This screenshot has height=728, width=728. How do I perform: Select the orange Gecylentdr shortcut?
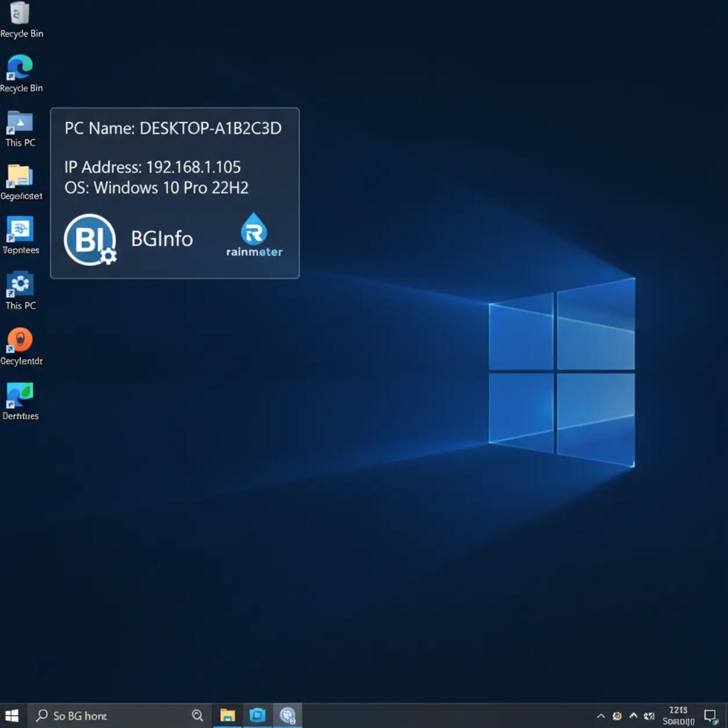(20, 340)
